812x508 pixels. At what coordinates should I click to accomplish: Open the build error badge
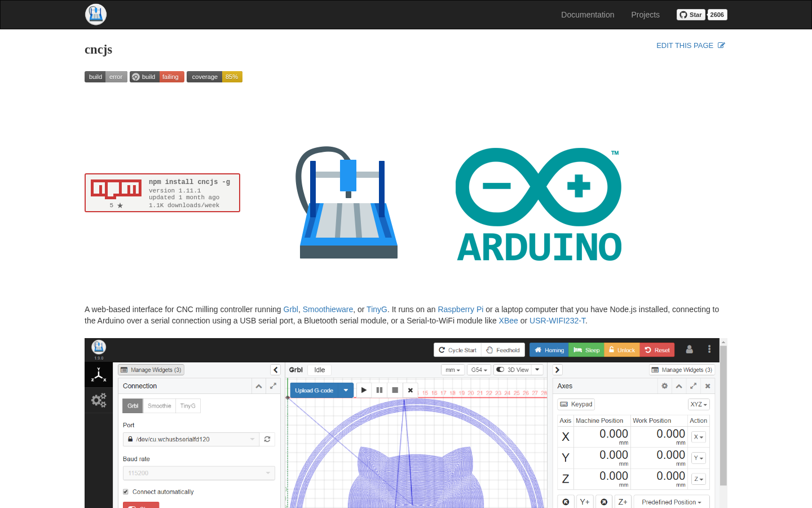(x=106, y=77)
